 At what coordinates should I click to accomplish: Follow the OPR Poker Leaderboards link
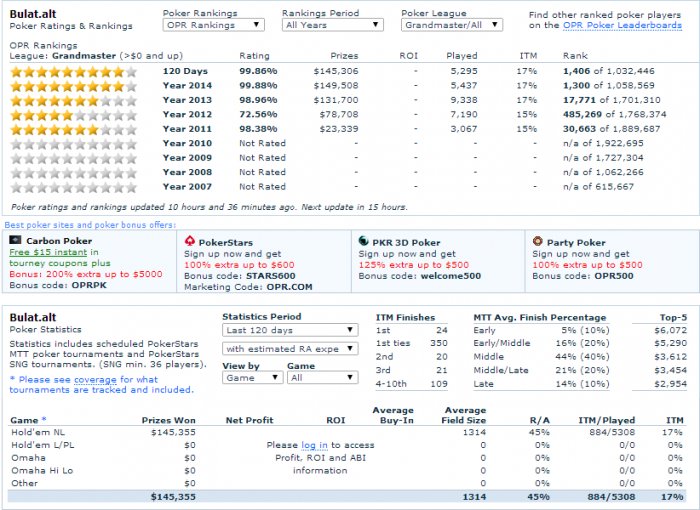(x=622, y=25)
